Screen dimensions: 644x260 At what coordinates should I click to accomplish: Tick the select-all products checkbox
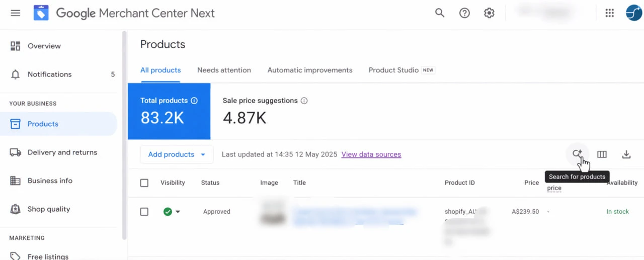click(144, 183)
